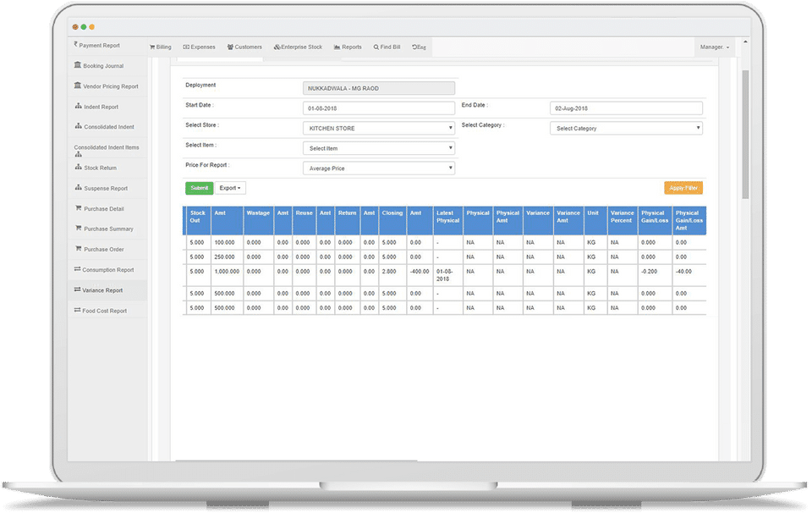Click the Start Date input field
Image resolution: width=812 pixels, height=513 pixels.
point(379,108)
